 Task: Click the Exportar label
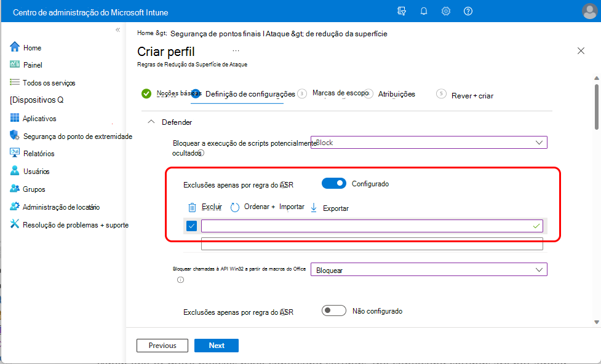point(336,208)
